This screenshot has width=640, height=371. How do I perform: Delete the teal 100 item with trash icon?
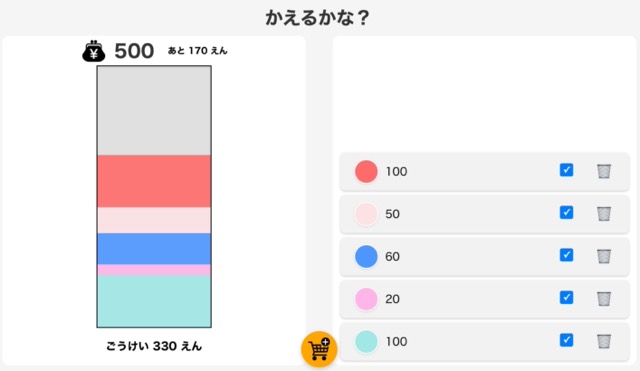pyautogui.click(x=604, y=341)
